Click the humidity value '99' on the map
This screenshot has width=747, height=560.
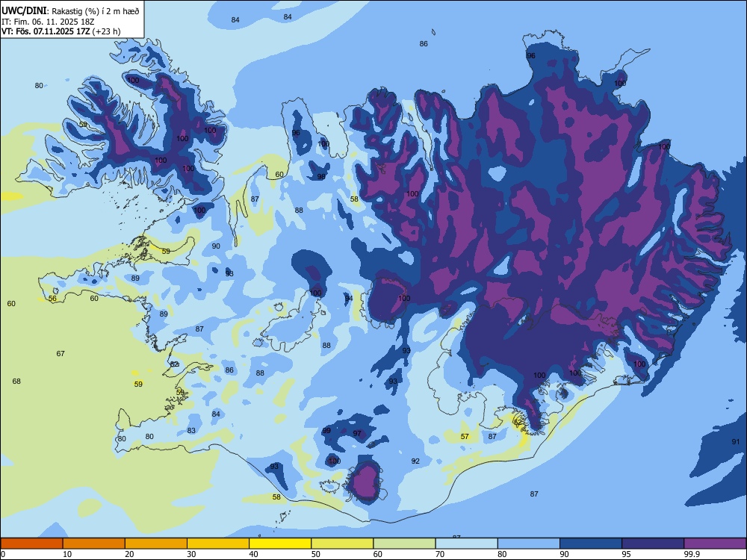(x=326, y=431)
